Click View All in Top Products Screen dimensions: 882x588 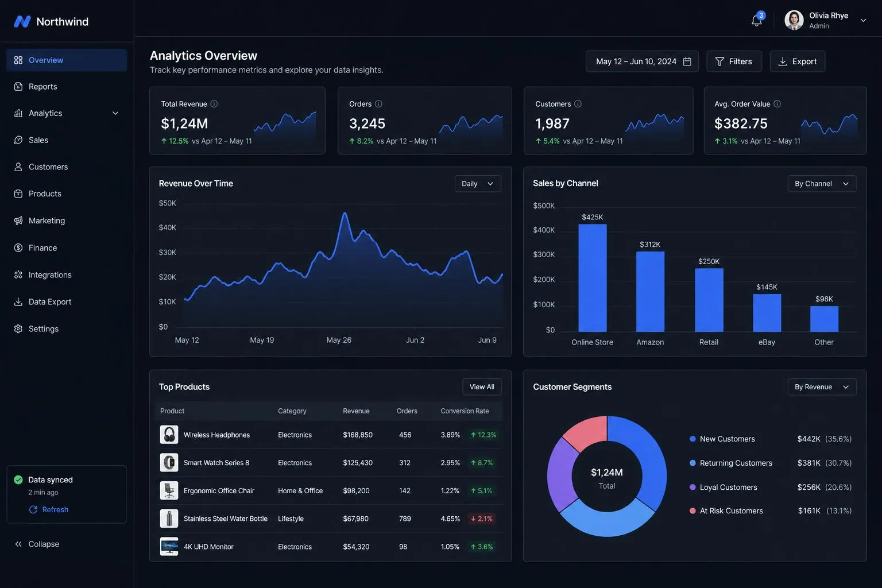(482, 387)
